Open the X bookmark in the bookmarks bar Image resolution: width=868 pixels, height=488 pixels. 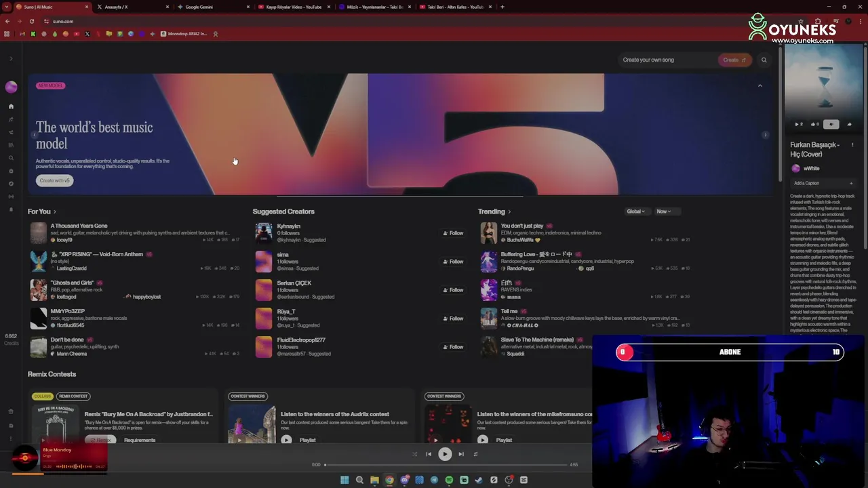tap(87, 34)
